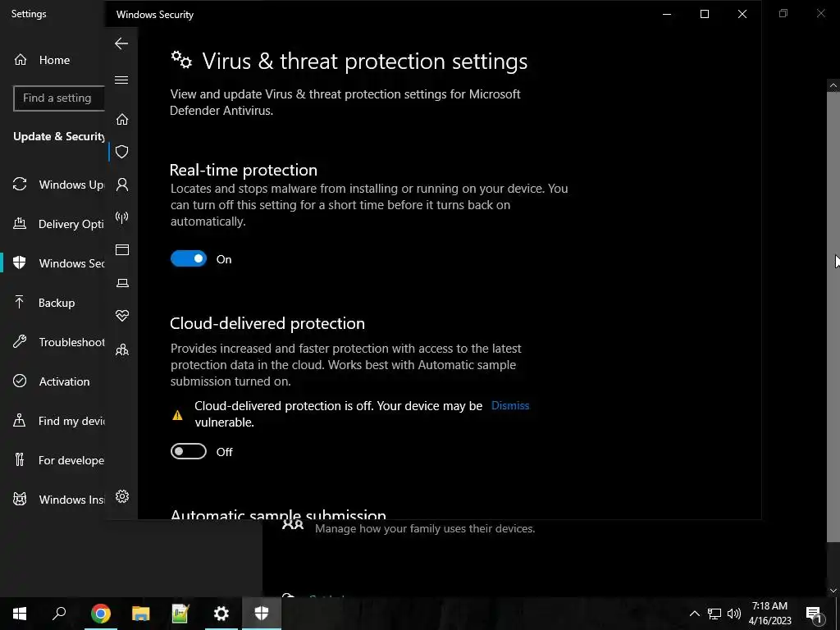The height and width of the screenshot is (630, 840).
Task: Dismiss the cloud protection warning
Action: [x=509, y=405]
